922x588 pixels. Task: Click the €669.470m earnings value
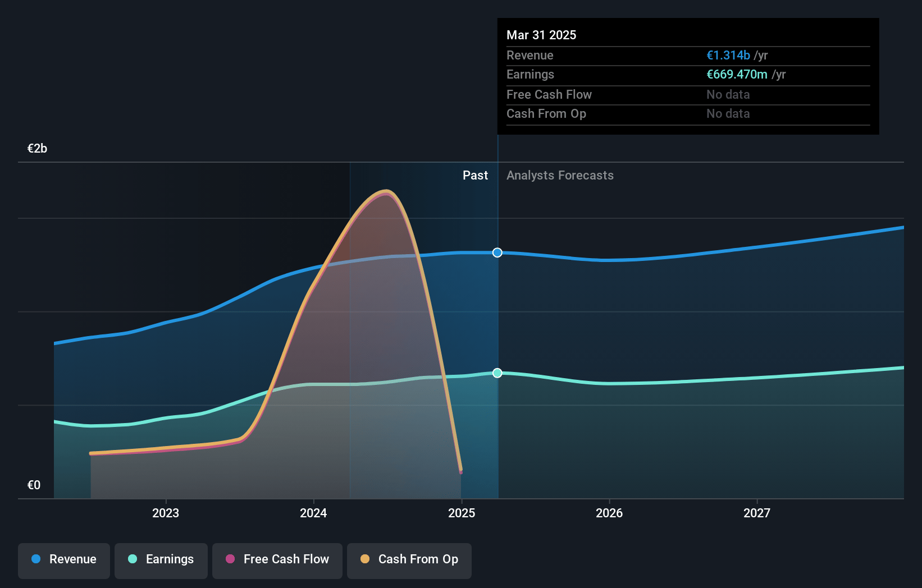pos(737,74)
